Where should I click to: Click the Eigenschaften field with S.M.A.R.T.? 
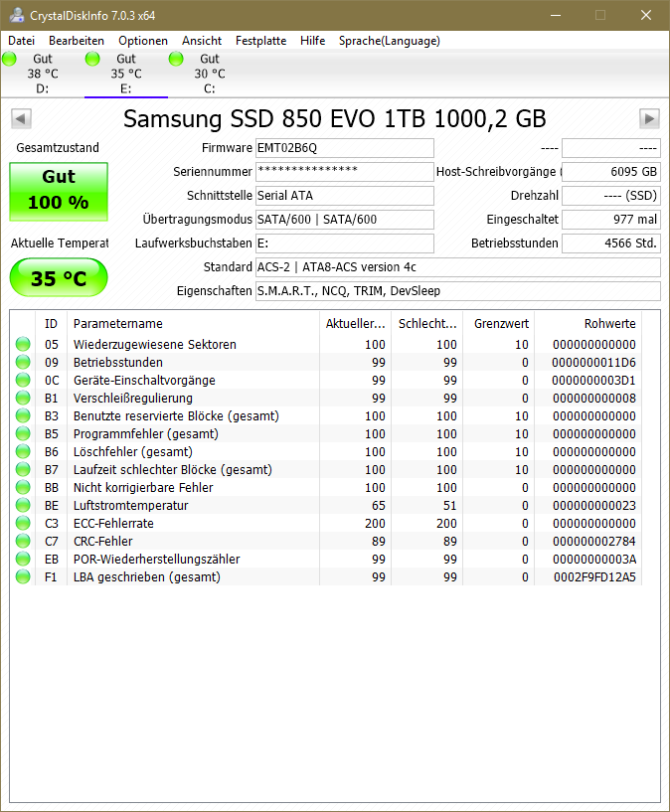click(457, 291)
